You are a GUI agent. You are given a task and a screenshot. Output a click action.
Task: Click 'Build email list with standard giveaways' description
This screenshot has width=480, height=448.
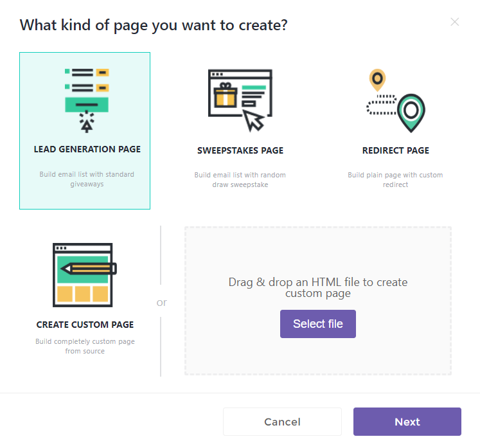(87, 179)
